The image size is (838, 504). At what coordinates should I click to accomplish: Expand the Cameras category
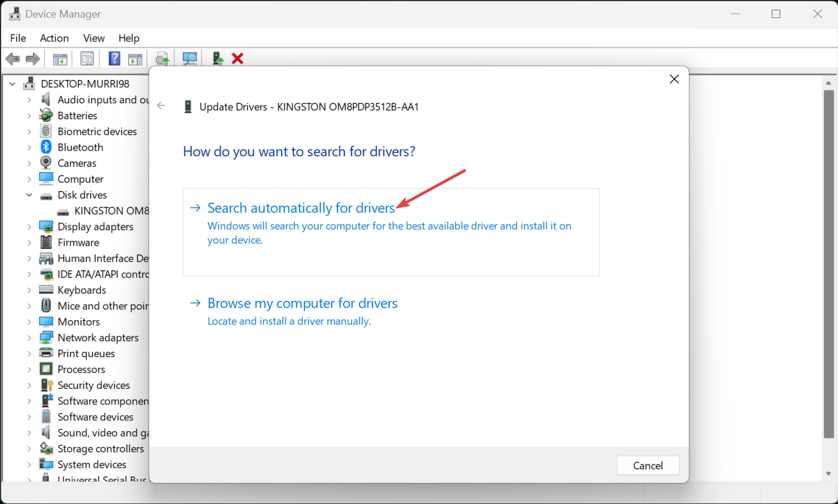(29, 163)
